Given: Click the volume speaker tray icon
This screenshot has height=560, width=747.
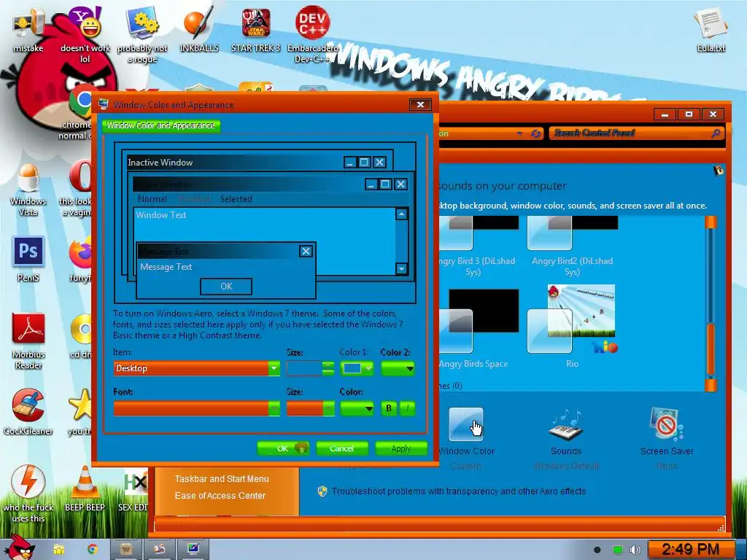Looking at the screenshot, I should click(635, 550).
